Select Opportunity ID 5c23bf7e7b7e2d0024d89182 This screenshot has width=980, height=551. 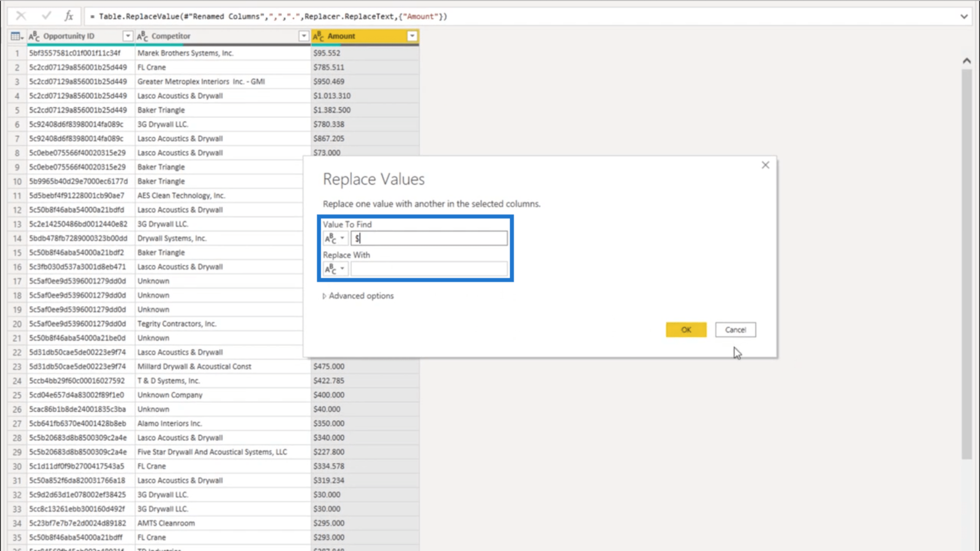click(81, 523)
